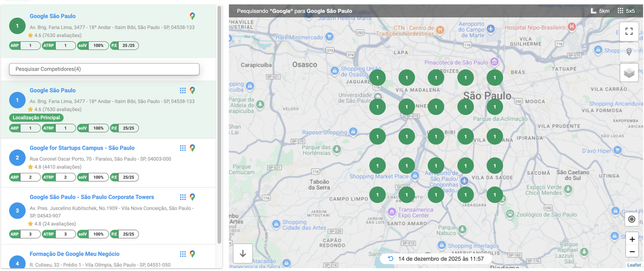Image resolution: width=644 pixels, height=271 pixels.
Task: Open Google for Startups Campus - São Paulo link
Action: point(82,148)
